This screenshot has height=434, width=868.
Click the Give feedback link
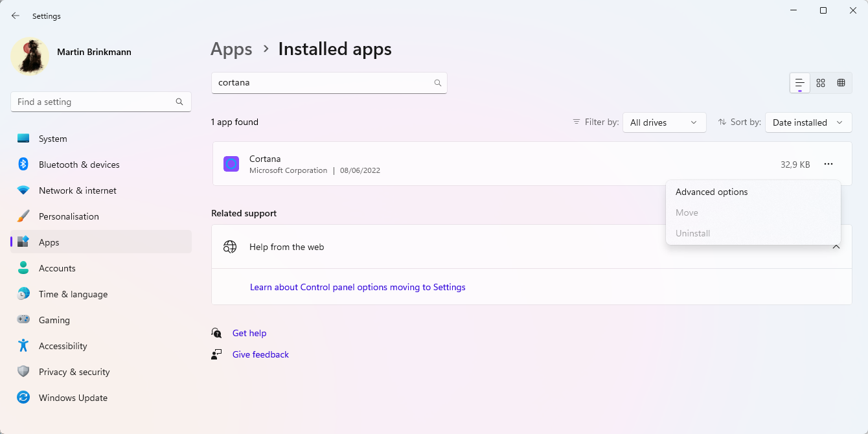pos(260,354)
